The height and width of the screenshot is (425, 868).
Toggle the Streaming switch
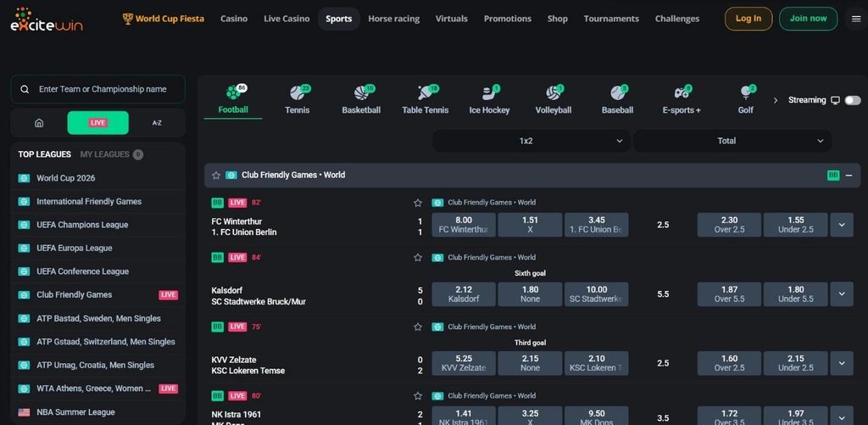(x=853, y=100)
